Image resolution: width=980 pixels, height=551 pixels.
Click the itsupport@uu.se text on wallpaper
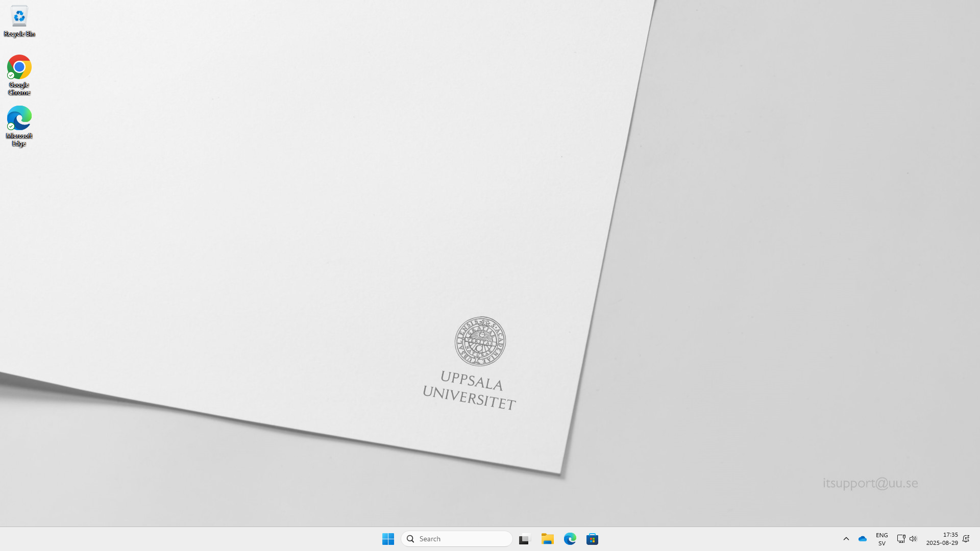[870, 483]
